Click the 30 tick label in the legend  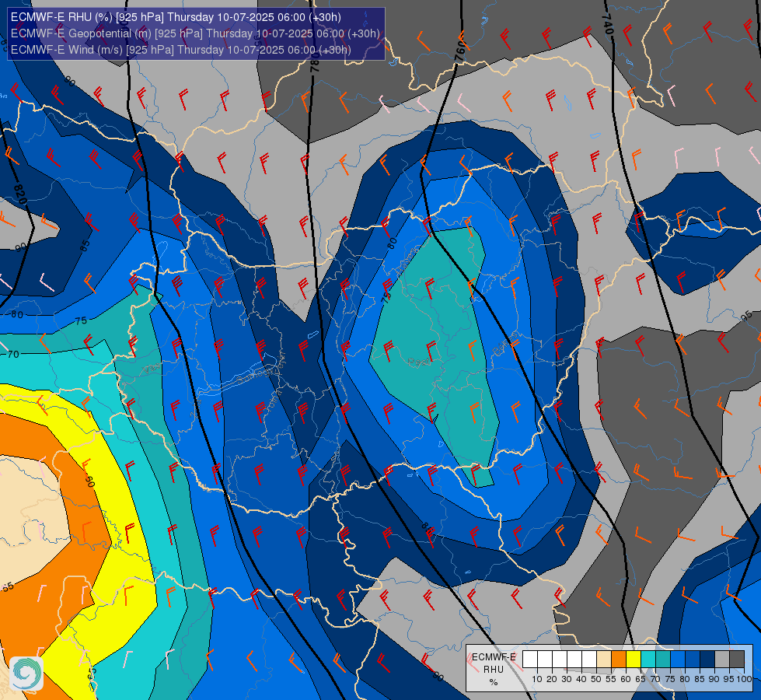coord(567,679)
